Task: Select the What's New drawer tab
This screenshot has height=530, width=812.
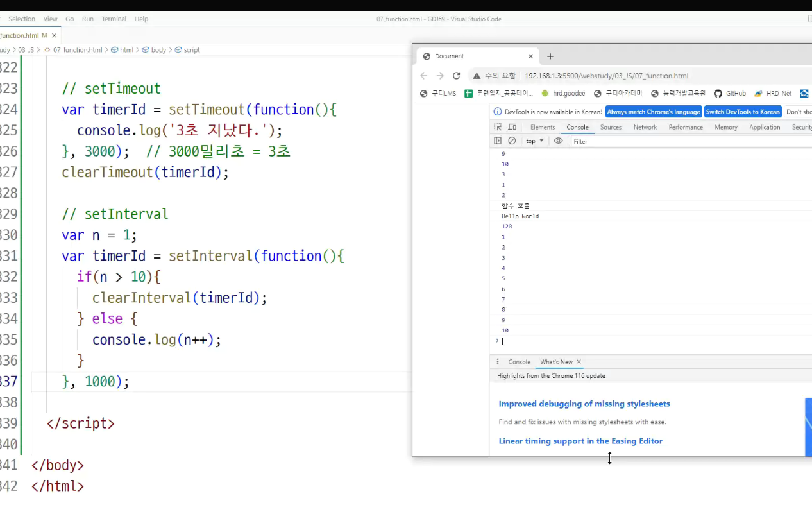Action: click(x=556, y=362)
